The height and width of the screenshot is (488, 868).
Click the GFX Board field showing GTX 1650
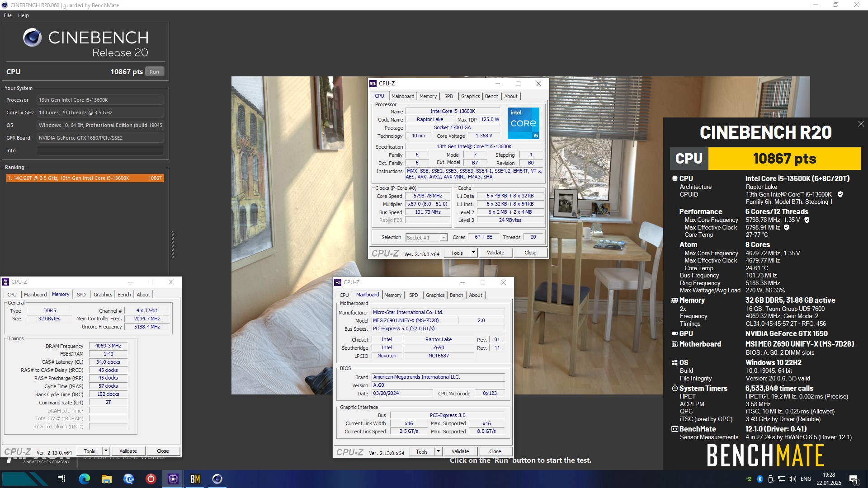100,138
